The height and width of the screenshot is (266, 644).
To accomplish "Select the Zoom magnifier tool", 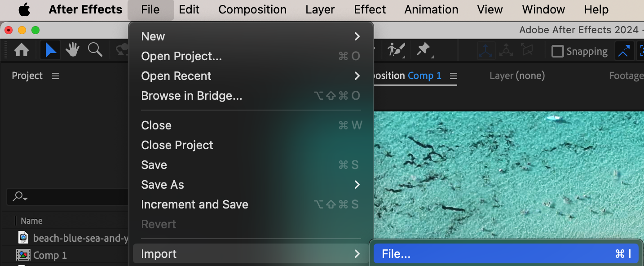I will pos(95,50).
